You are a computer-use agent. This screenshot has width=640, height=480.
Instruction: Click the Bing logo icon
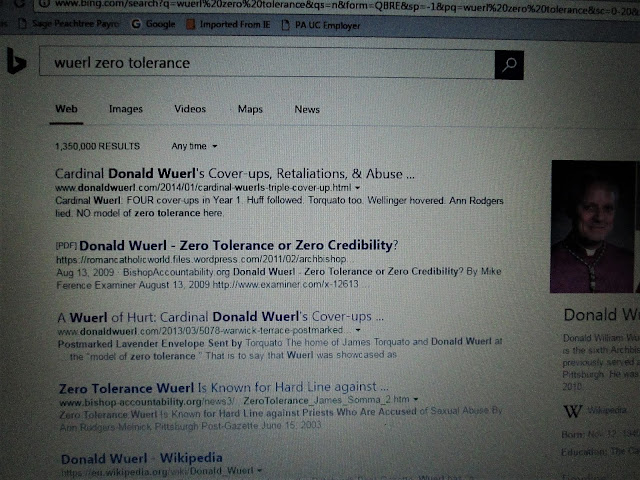pyautogui.click(x=16, y=61)
